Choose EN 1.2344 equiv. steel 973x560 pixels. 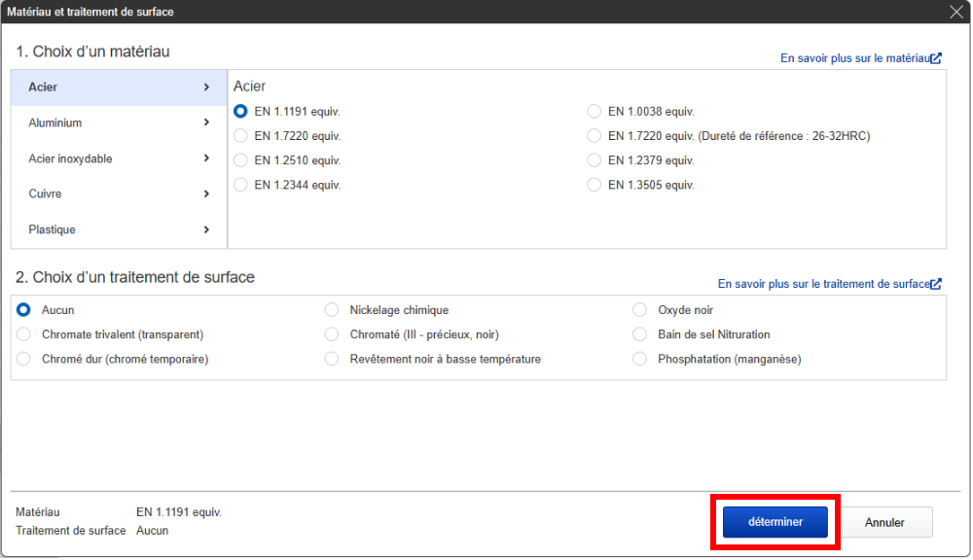click(x=240, y=185)
